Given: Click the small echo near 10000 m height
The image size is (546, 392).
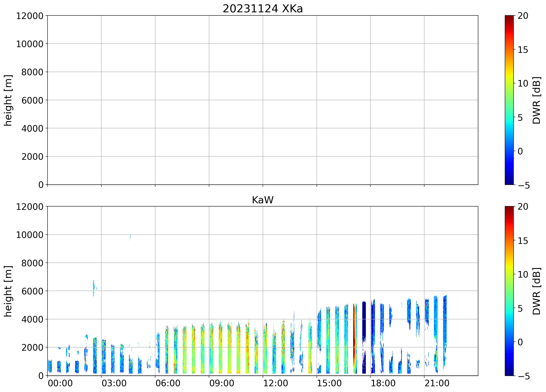Looking at the screenshot, I should pos(130,237).
